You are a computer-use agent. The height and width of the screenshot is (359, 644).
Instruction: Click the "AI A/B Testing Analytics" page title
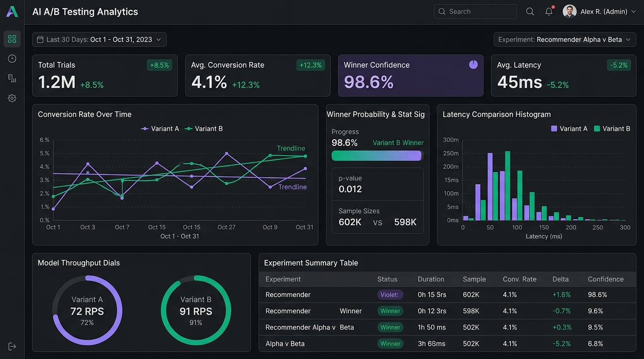coord(85,12)
